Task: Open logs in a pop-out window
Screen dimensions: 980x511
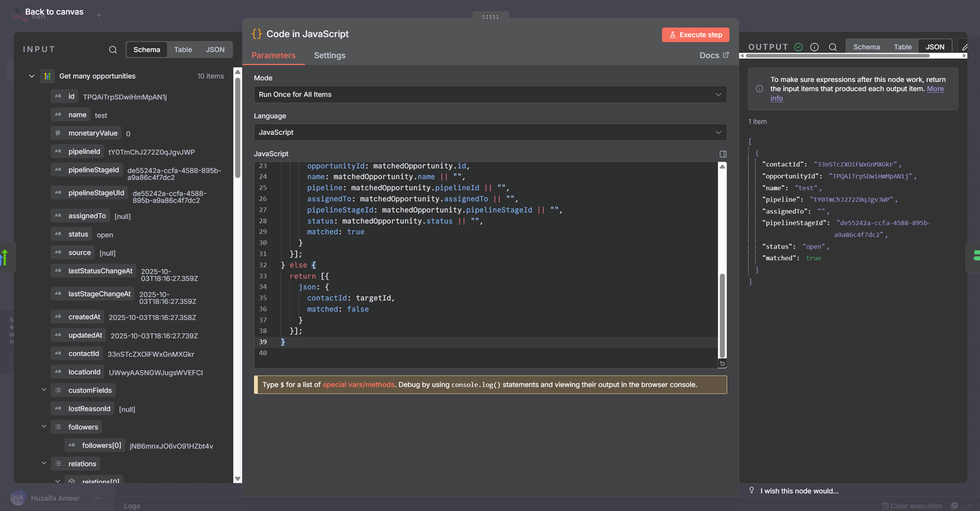Action: tap(954, 506)
